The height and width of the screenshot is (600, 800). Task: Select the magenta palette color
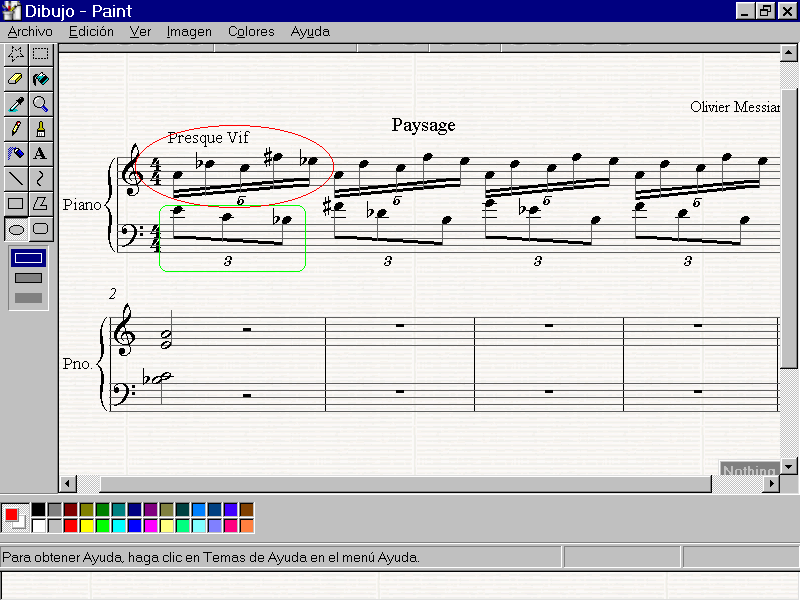(x=151, y=526)
